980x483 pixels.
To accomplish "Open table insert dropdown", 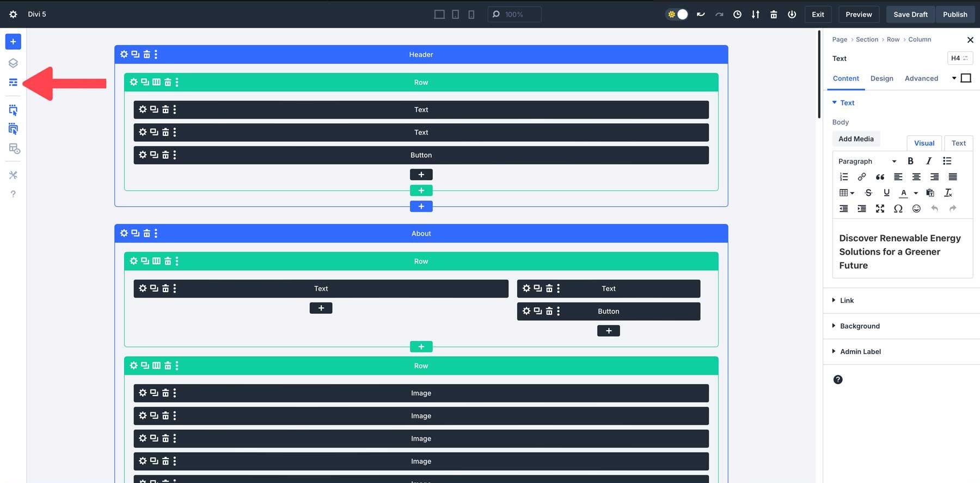I will (x=847, y=193).
